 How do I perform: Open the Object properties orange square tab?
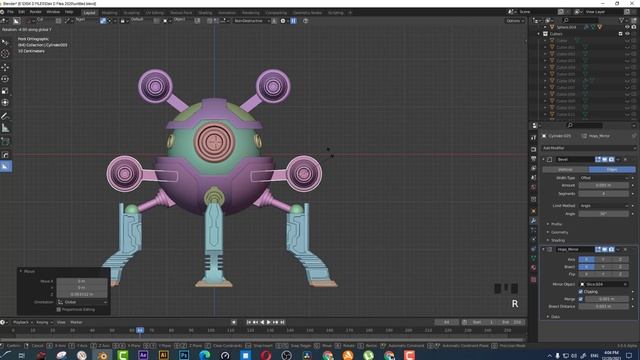click(533, 211)
